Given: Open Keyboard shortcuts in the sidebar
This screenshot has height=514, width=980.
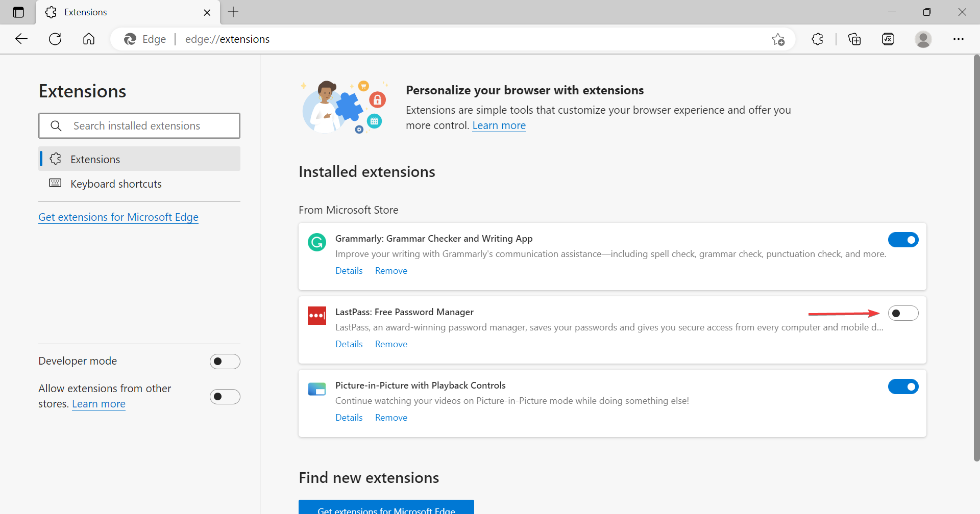Looking at the screenshot, I should (x=139, y=184).
